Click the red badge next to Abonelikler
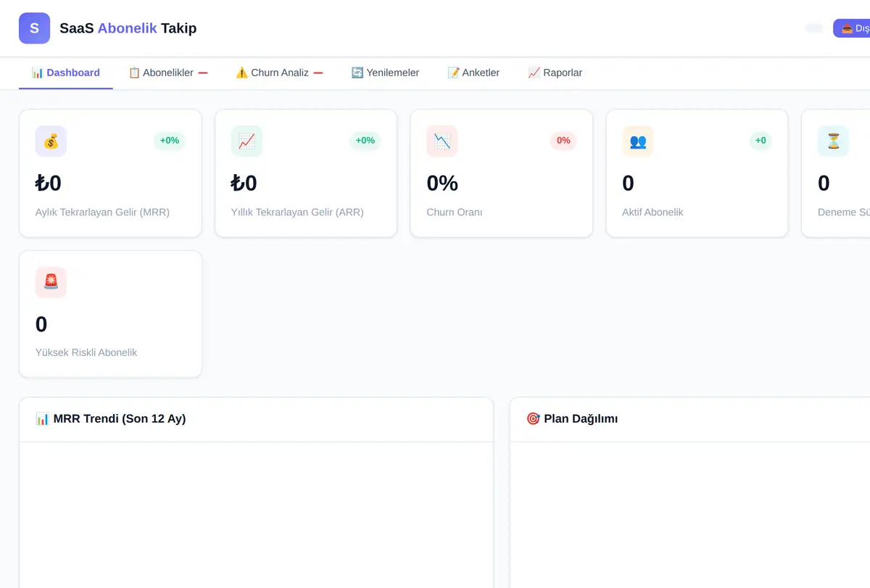The image size is (870, 588). coord(203,73)
